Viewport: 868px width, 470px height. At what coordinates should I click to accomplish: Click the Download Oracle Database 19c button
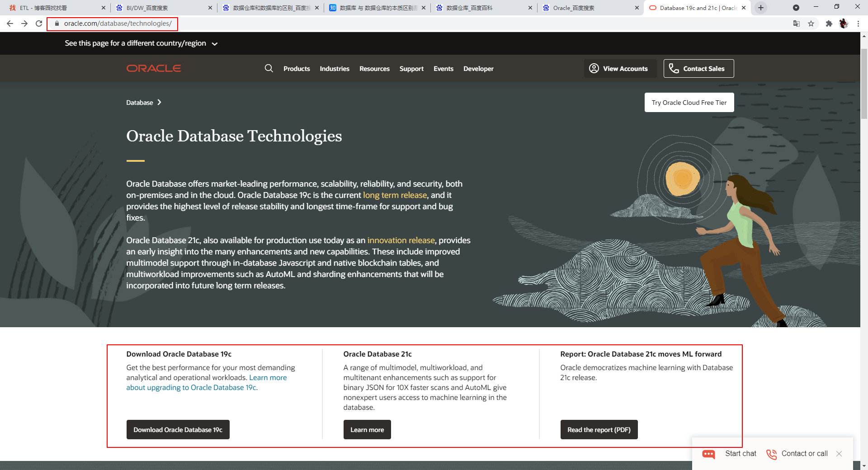point(178,429)
